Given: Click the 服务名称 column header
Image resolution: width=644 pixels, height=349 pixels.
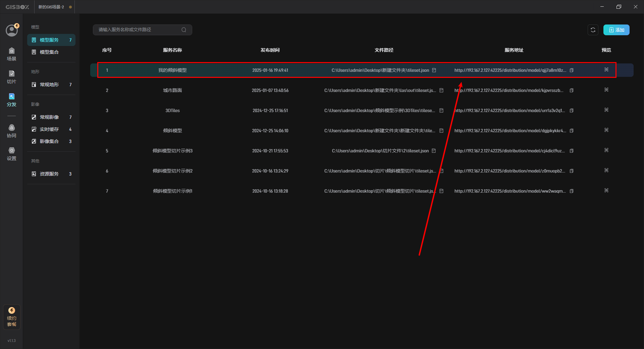Looking at the screenshot, I should coord(172,50).
